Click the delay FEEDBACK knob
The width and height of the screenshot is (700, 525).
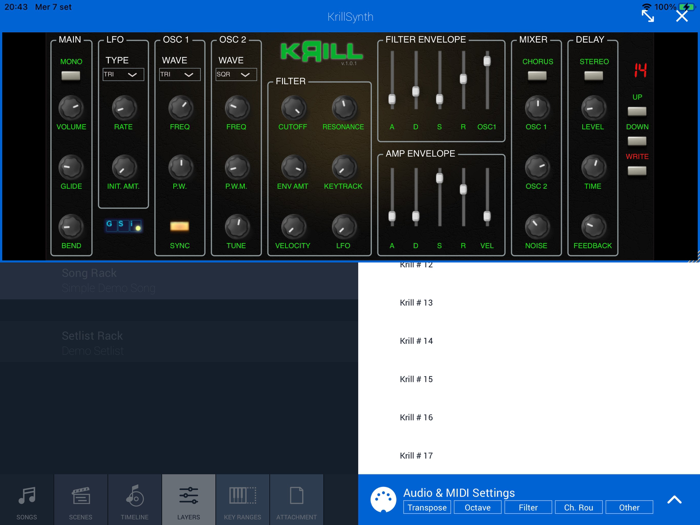coord(593,227)
